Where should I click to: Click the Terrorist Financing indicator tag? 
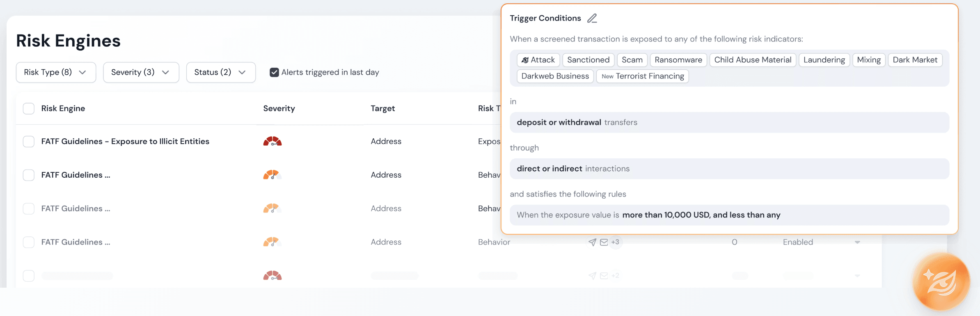tap(642, 76)
